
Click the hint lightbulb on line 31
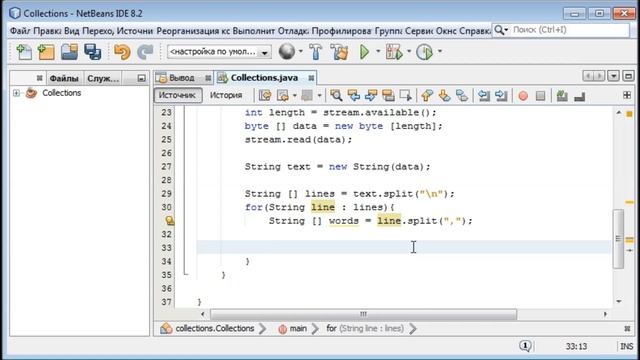pyautogui.click(x=170, y=221)
